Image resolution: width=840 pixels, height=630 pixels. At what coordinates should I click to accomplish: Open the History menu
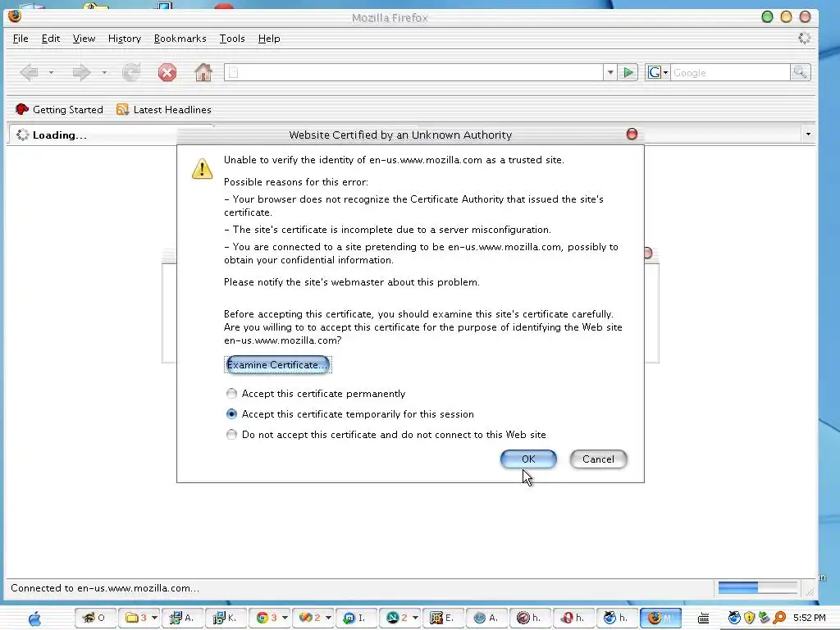coord(125,39)
